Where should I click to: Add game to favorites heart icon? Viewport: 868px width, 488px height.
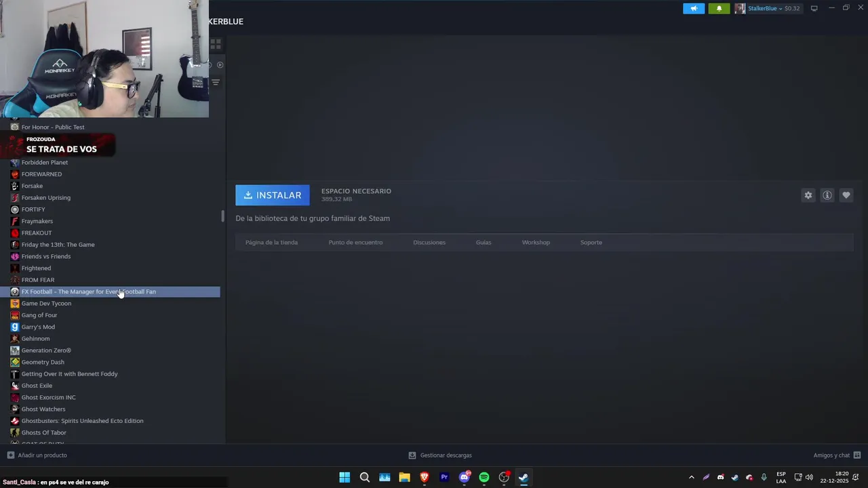(846, 195)
